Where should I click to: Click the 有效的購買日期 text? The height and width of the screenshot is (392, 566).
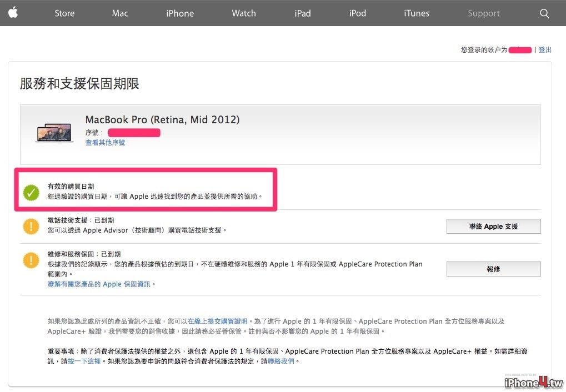click(x=71, y=186)
